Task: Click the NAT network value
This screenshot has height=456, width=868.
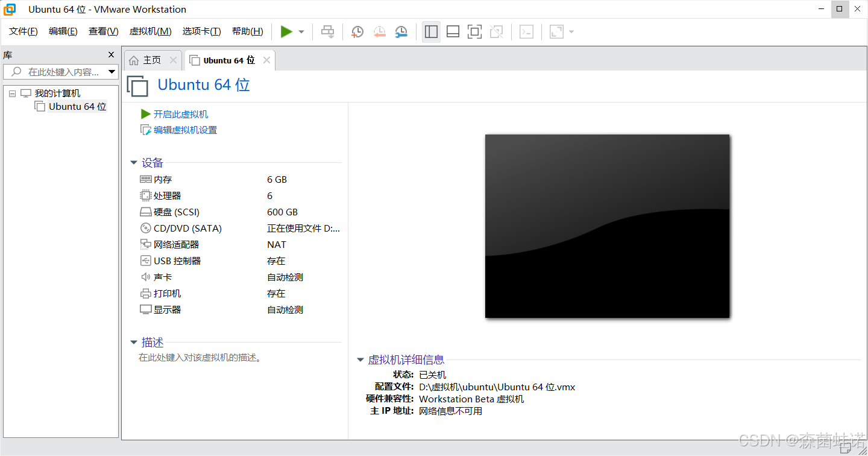Action: pos(277,245)
